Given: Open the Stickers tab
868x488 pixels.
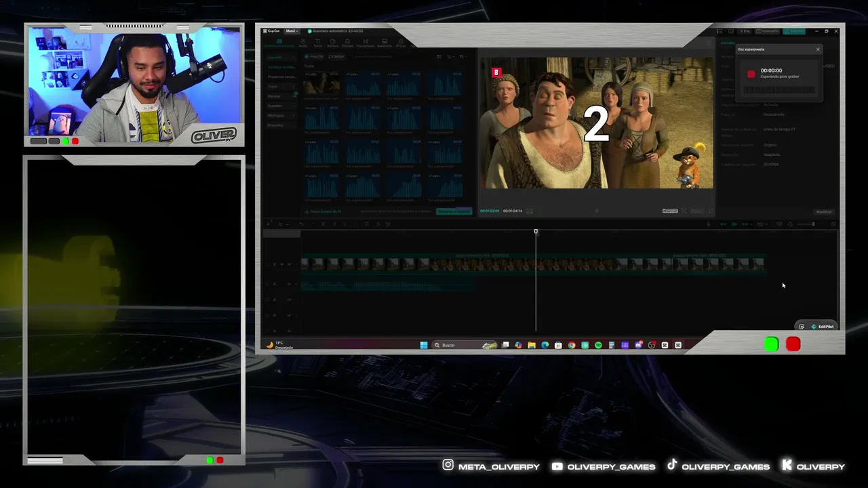Looking at the screenshot, I should pos(332,43).
